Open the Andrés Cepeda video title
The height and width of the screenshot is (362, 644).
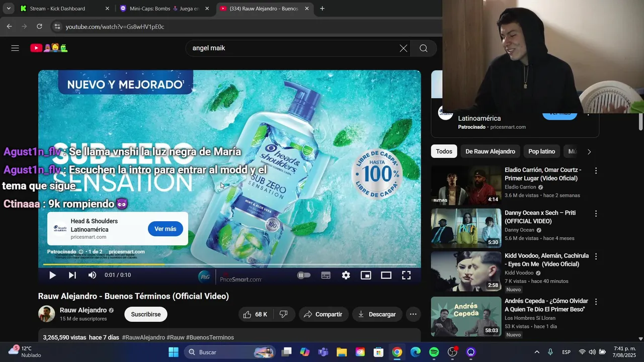546,305
